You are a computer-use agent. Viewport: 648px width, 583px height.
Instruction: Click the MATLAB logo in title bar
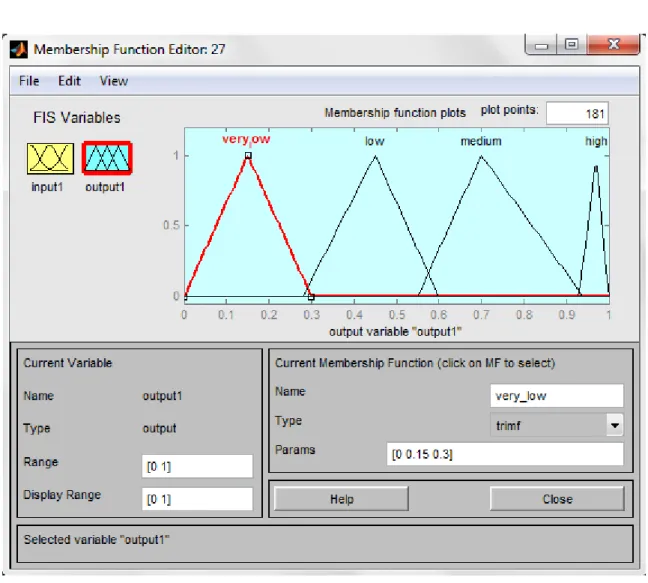(19, 50)
